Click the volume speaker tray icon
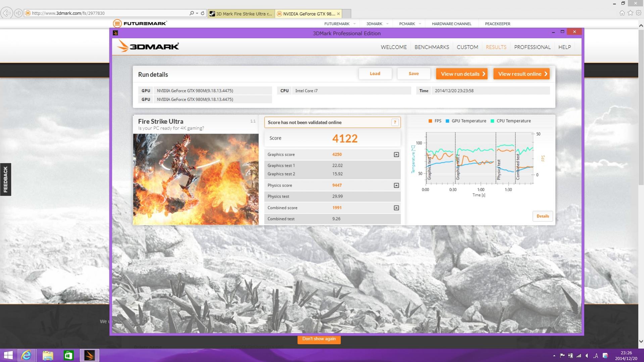 587,356
